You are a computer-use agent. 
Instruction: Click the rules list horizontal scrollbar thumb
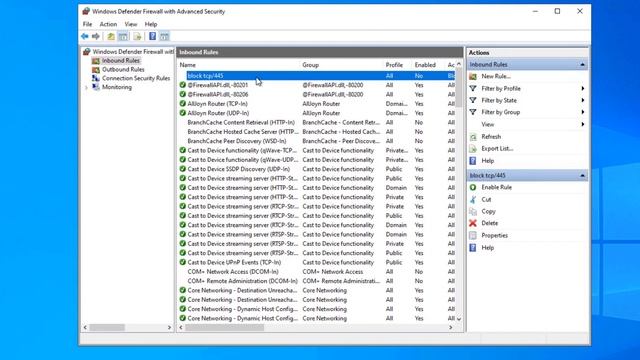224,327
